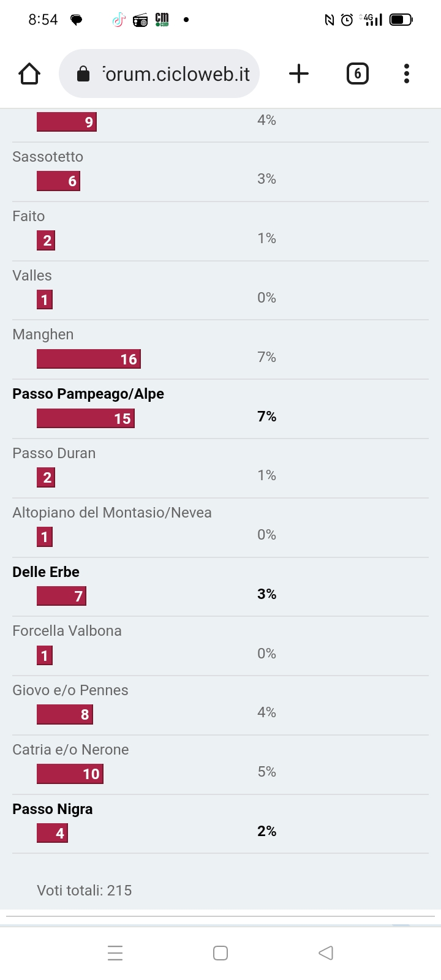This screenshot has height=980, width=441.
Task: Tap the battery icon in status bar
Action: 401,20
